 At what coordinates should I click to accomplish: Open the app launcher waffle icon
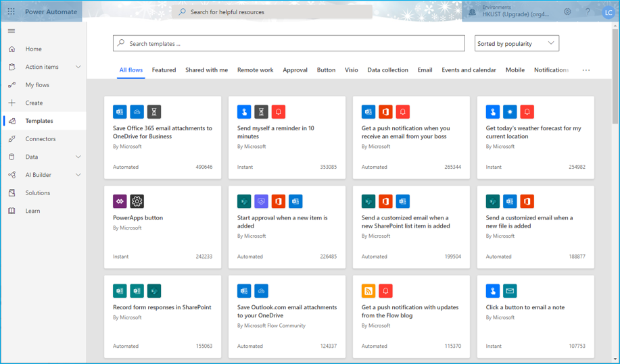11,11
